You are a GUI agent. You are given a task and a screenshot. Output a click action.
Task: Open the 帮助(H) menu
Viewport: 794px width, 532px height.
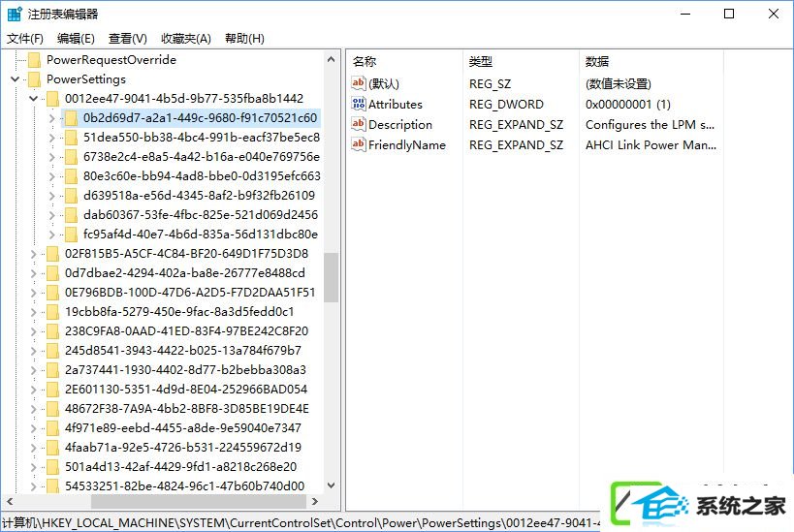[244, 39]
